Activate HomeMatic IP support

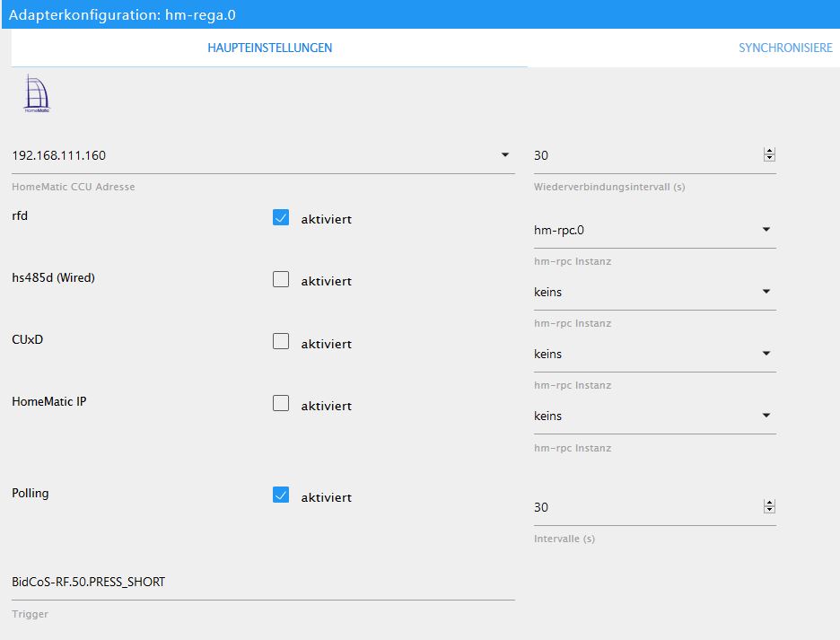click(281, 403)
